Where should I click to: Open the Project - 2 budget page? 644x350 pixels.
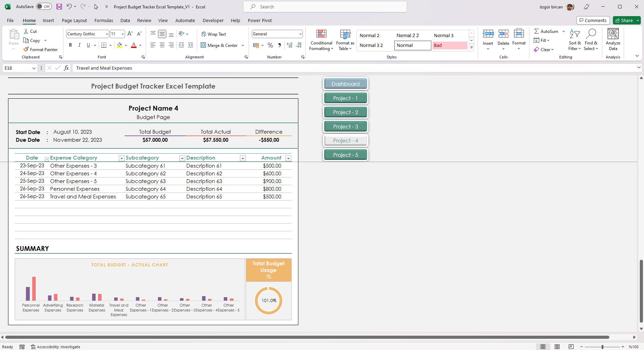(345, 112)
